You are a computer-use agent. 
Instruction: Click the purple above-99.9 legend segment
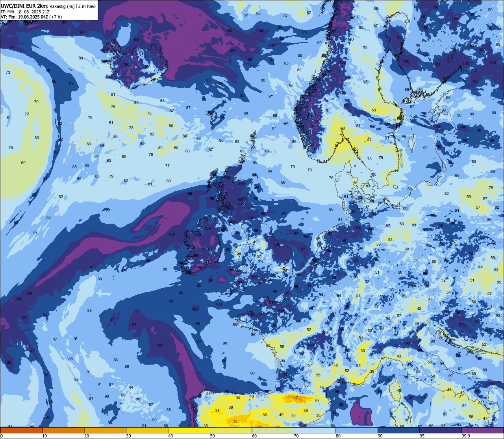pos(482,430)
